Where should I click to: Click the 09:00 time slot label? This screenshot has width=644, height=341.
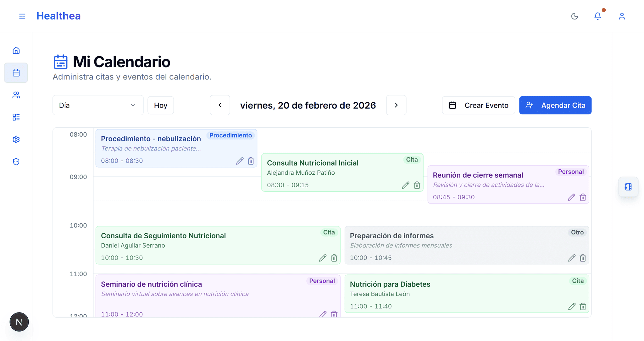[78, 177]
